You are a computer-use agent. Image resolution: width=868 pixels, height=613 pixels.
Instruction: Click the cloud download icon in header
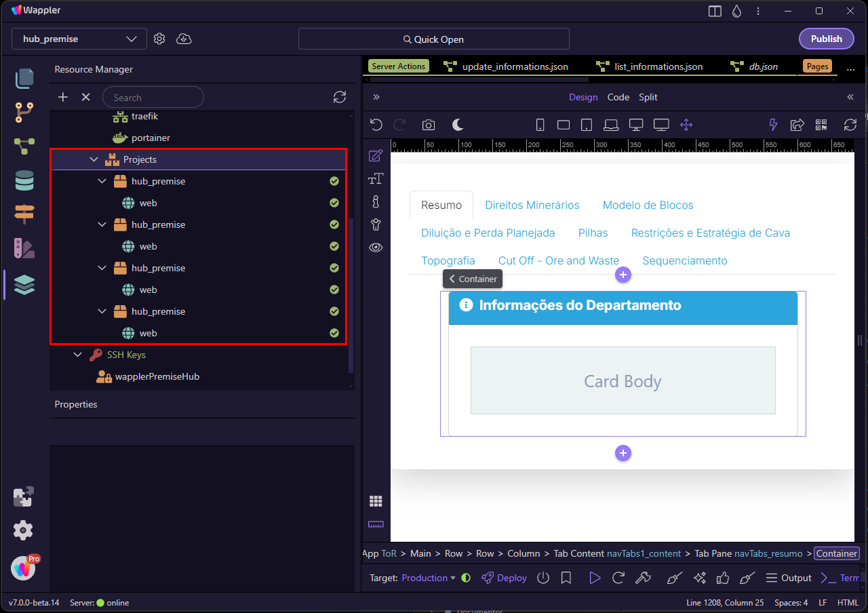184,39
